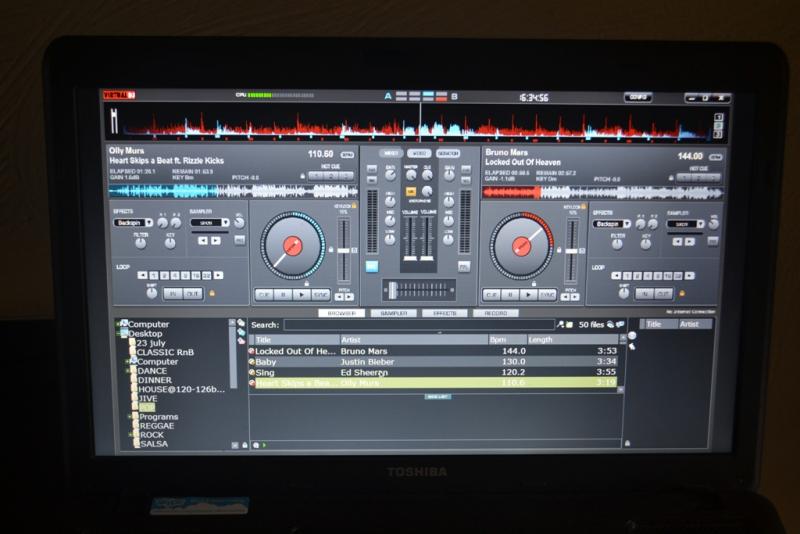Click the right deck red track waveform
Viewport: 800px width, 534px height.
[603, 193]
